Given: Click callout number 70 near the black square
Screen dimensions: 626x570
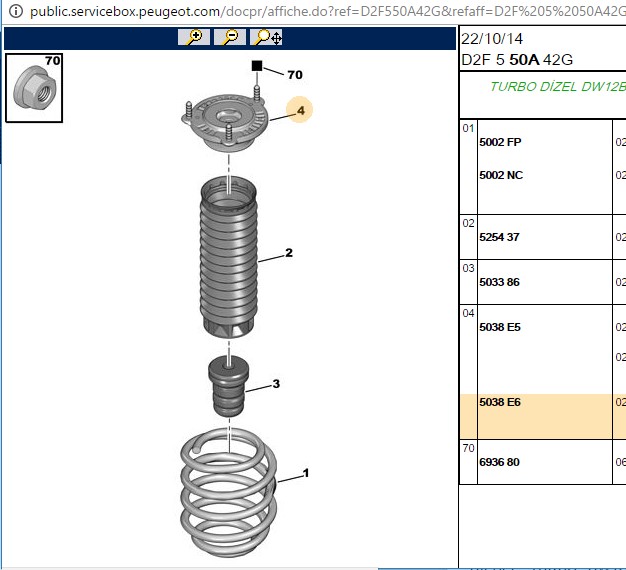Looking at the screenshot, I should tap(295, 75).
